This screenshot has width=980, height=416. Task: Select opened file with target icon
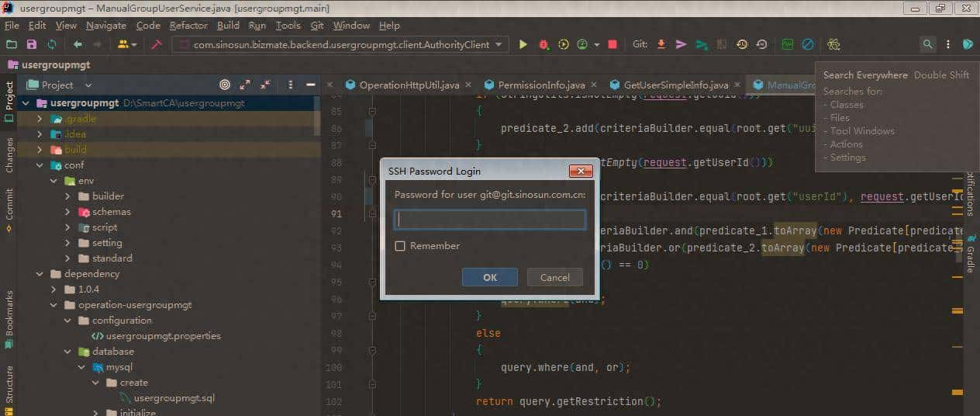pyautogui.click(x=225, y=85)
